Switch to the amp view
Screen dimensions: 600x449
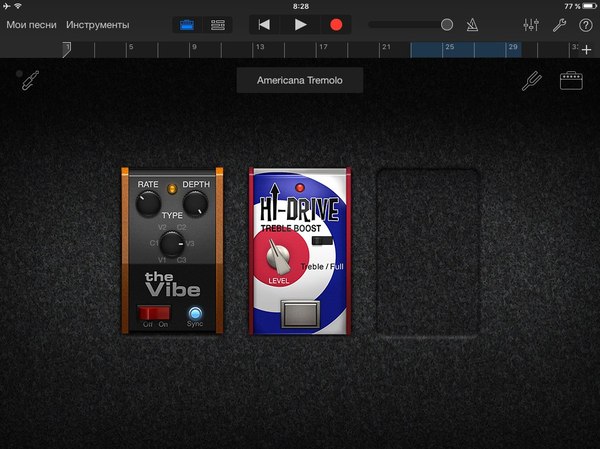(x=571, y=82)
